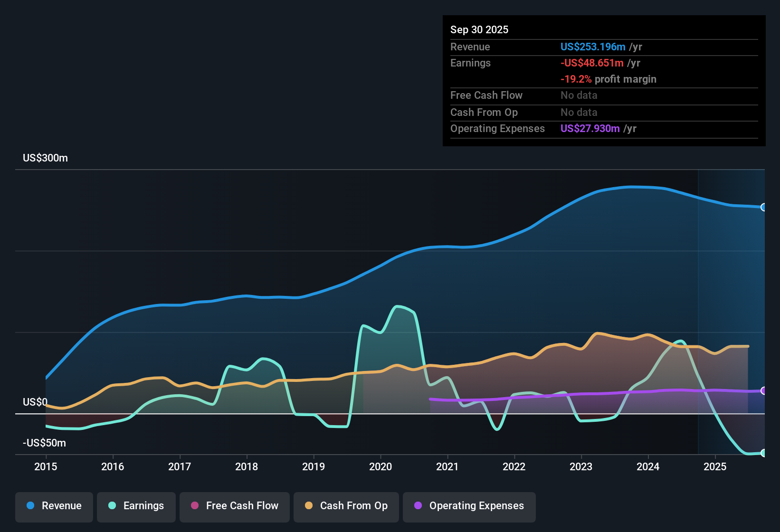Viewport: 780px width, 532px height.
Task: Select the Earnings endpoint marker on the chart
Action: pyautogui.click(x=763, y=454)
